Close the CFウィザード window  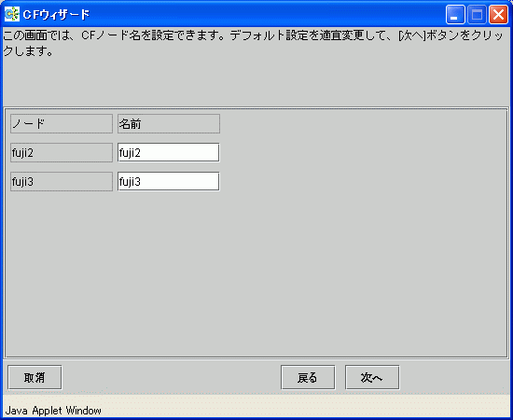498,15
